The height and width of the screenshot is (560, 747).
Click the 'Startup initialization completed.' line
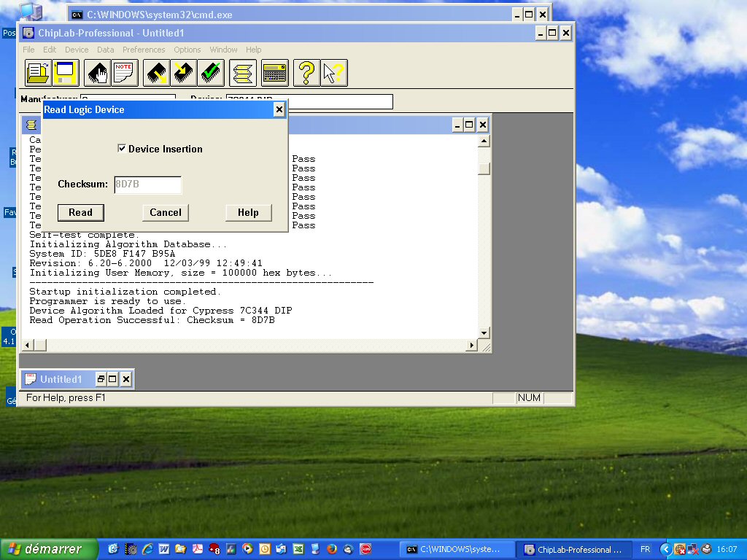coord(125,292)
